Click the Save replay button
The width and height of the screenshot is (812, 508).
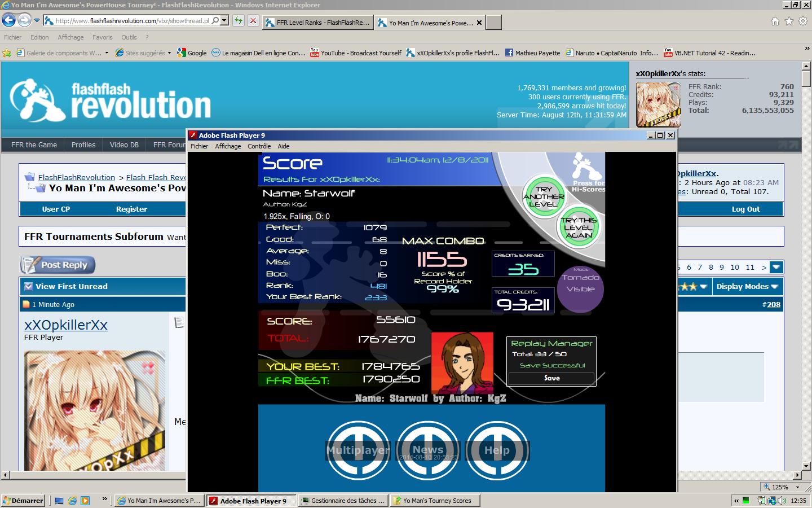(x=551, y=378)
